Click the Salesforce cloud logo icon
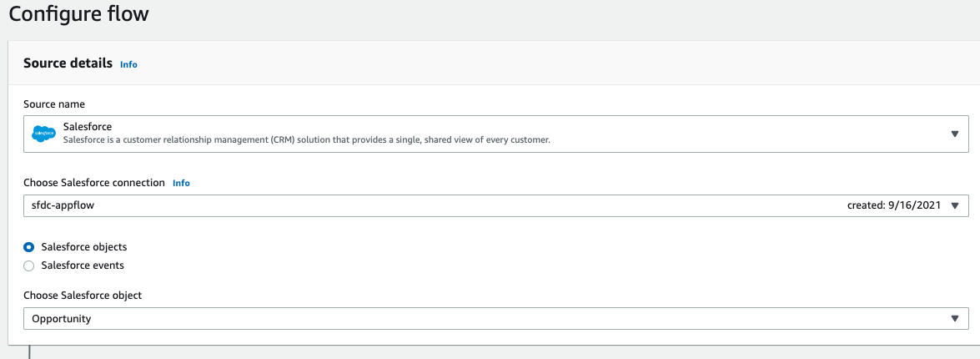980x359 pixels. (43, 134)
